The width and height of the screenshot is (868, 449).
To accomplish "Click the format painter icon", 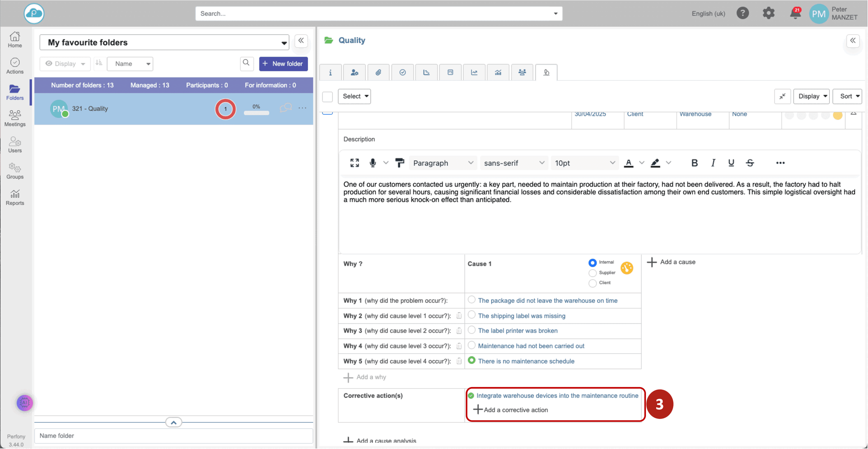I will pyautogui.click(x=400, y=163).
